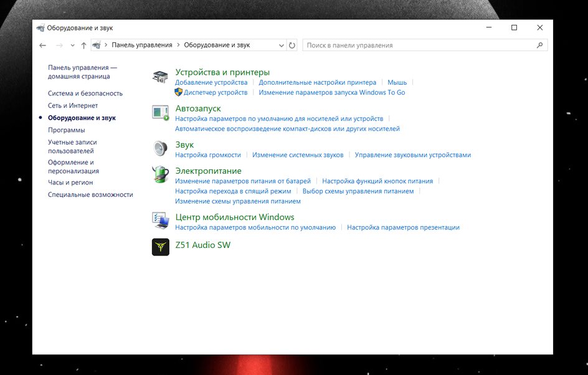
Task: Open the Windows Mobility Center icon
Action: click(x=161, y=221)
